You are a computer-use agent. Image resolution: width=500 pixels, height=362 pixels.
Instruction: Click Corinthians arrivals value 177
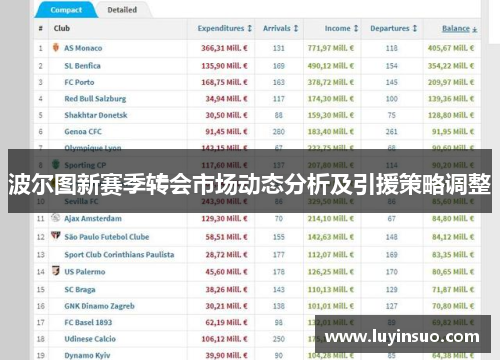tap(279, 255)
